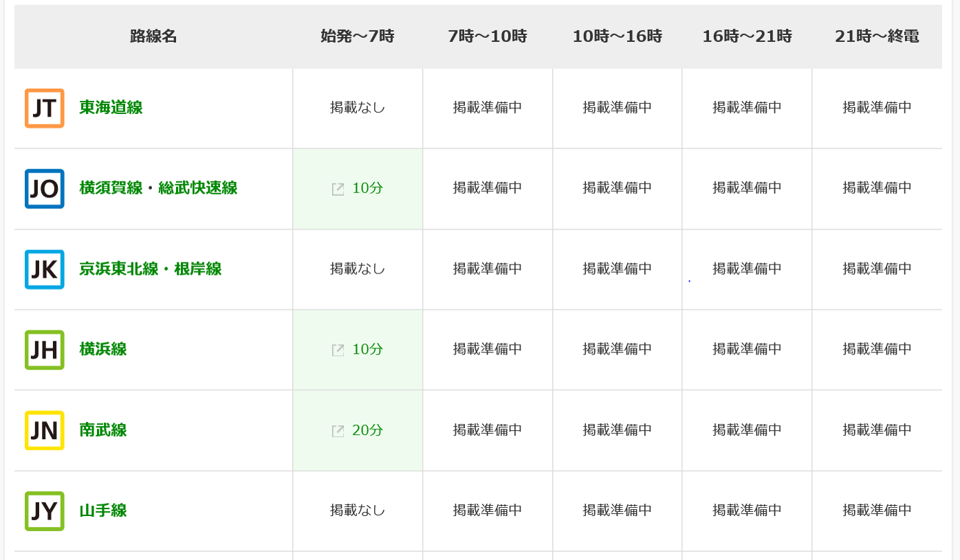Click 京浜東北線 16時～21時 掲載準備中 cell
The image size is (960, 560).
pos(748,269)
